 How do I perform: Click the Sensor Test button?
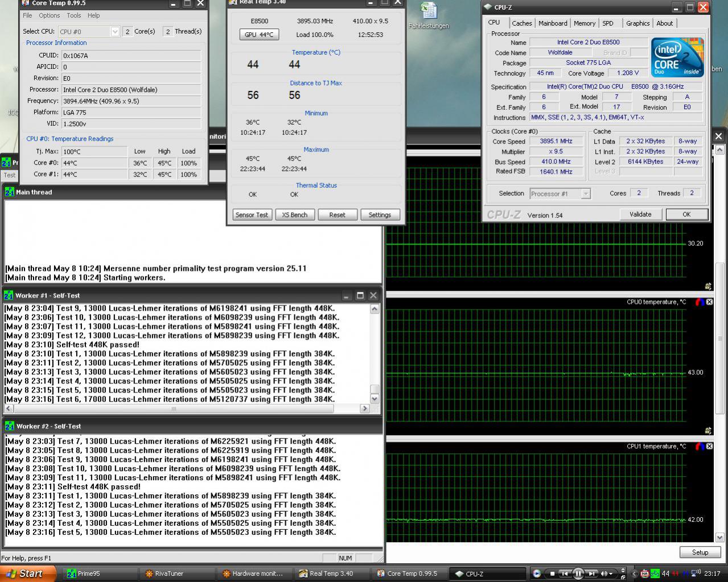[x=252, y=215]
